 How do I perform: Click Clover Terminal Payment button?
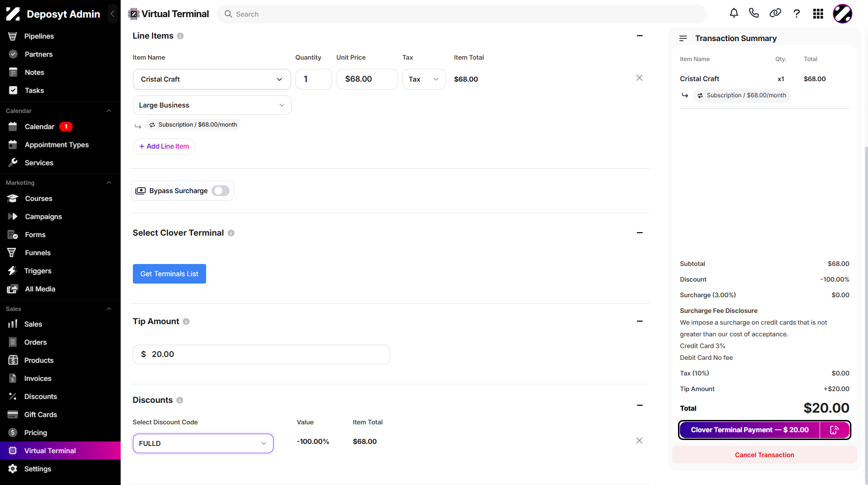(x=750, y=430)
